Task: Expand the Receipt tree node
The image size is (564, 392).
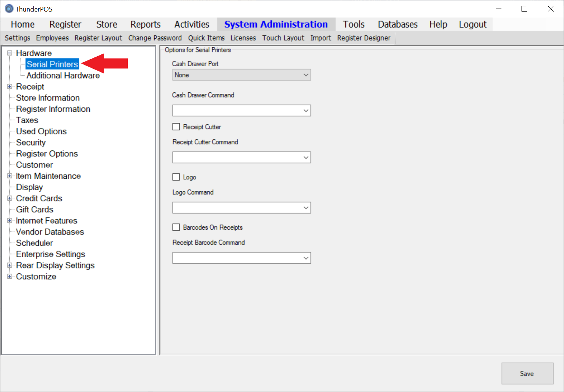Action: click(10, 86)
